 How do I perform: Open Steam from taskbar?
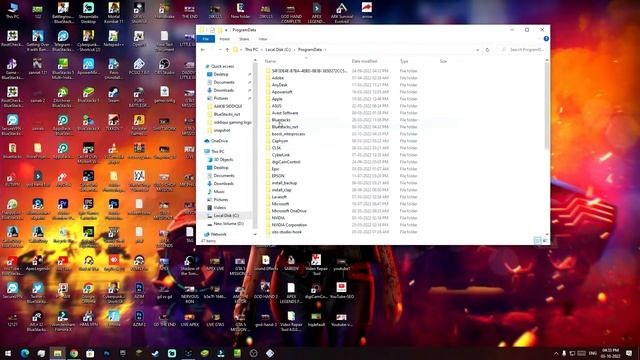(x=156, y=353)
